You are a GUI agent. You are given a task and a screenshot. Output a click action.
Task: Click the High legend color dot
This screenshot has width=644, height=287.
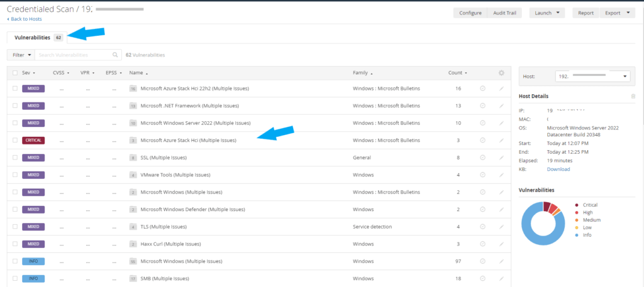(x=577, y=212)
